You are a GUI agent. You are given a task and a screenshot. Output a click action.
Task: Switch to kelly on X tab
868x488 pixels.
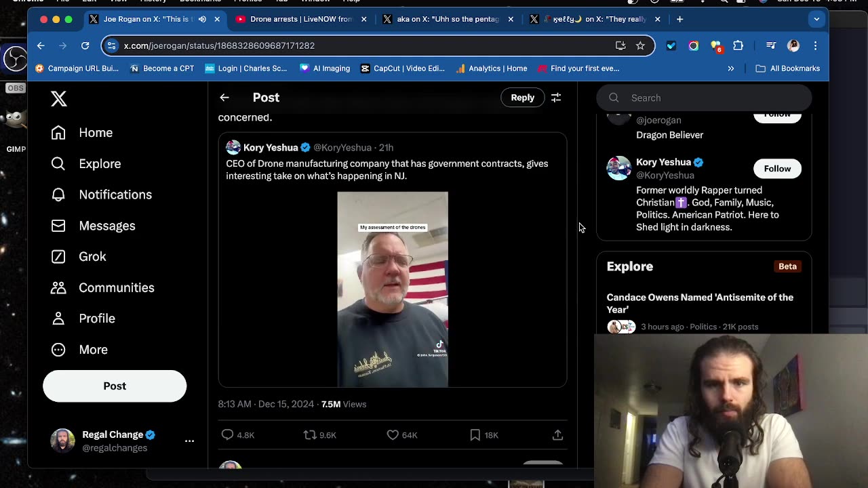pos(595,19)
